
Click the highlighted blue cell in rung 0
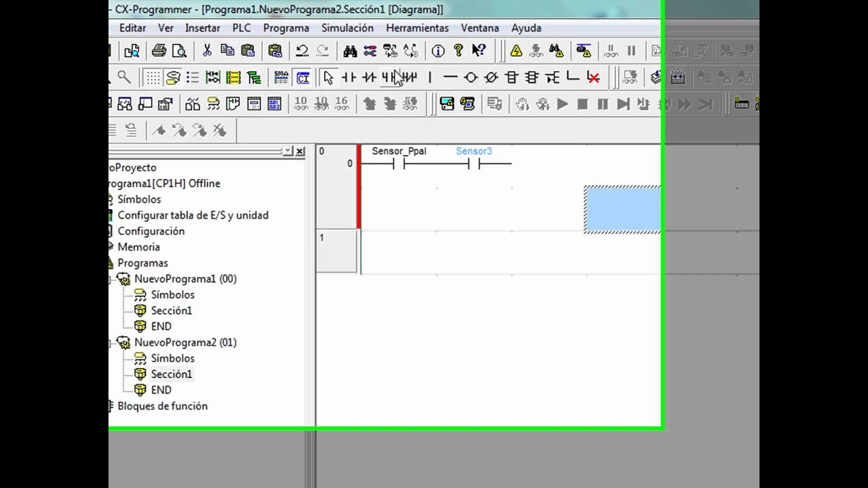coord(623,209)
